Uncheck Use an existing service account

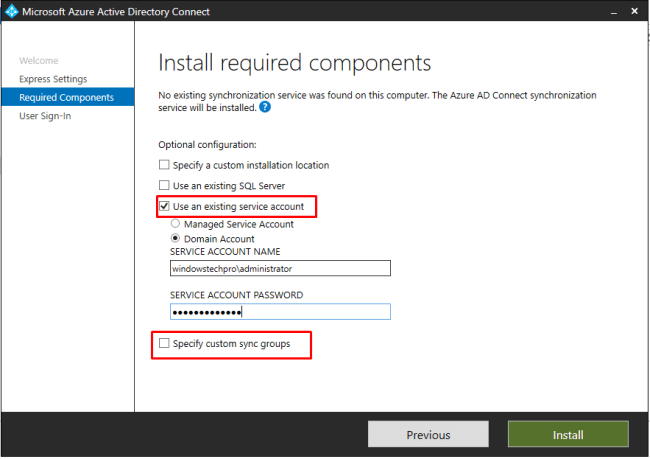point(164,206)
